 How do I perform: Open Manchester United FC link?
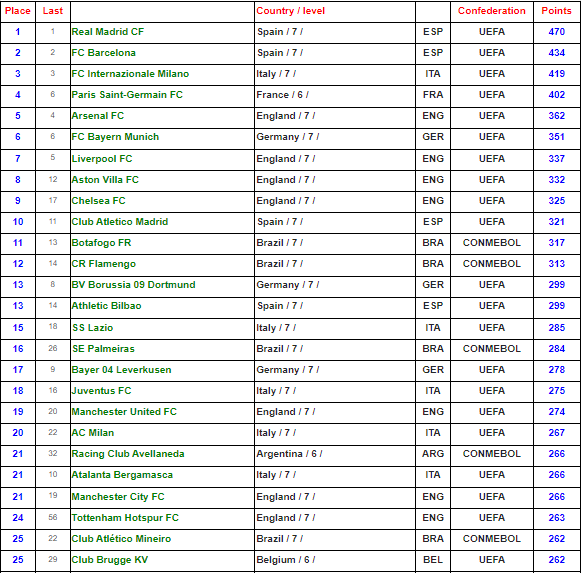pyautogui.click(x=124, y=412)
